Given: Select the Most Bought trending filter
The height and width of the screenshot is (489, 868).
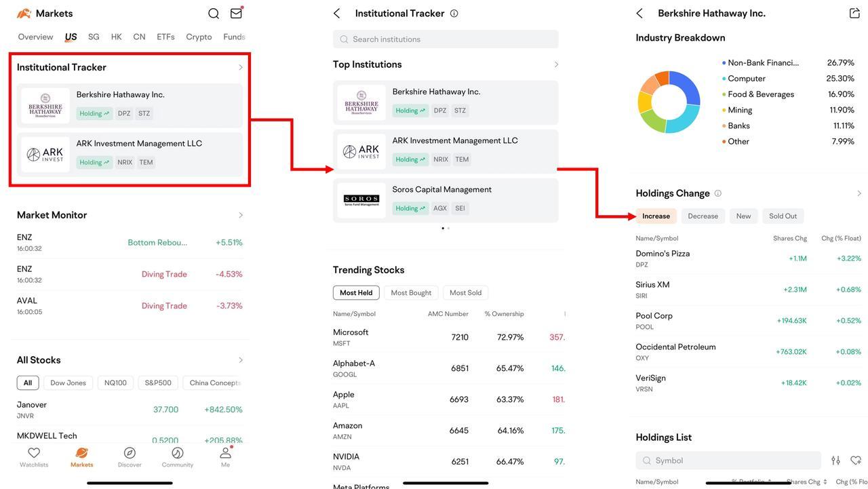Looking at the screenshot, I should click(x=411, y=292).
